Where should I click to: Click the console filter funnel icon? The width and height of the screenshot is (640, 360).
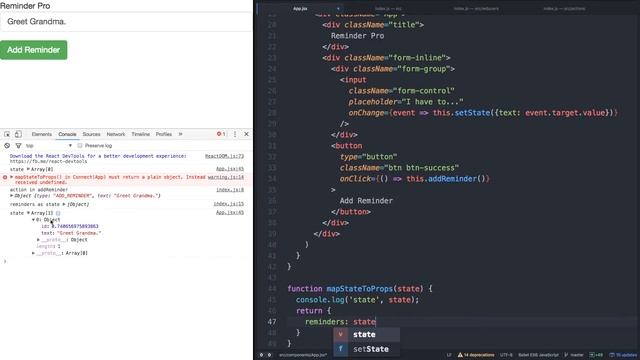tap(18, 145)
